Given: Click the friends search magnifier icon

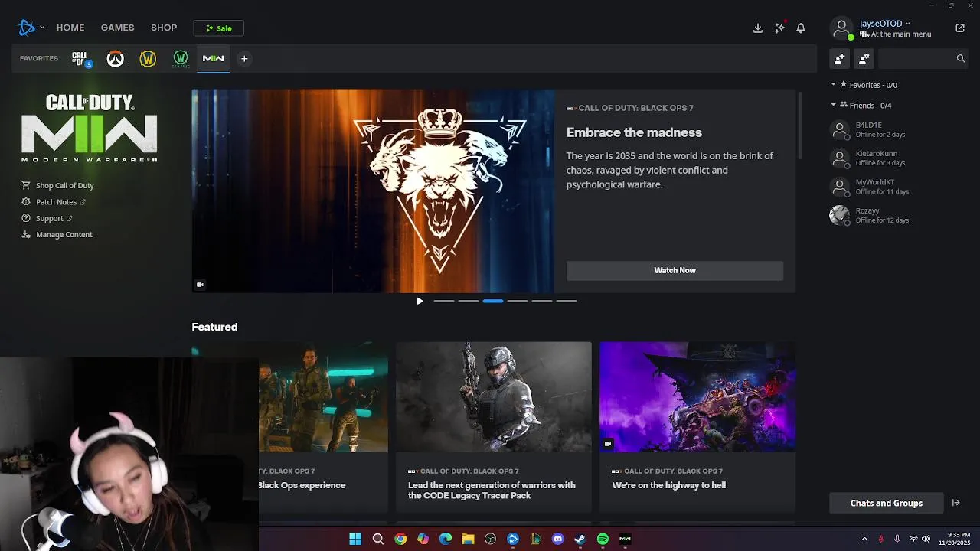Looking at the screenshot, I should pyautogui.click(x=960, y=58).
